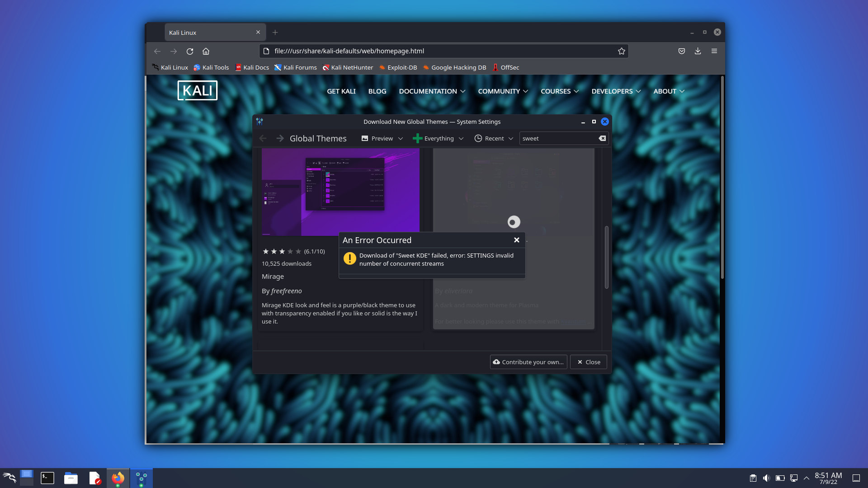Bookmark page with star icon
This screenshot has width=868, height=488.
(x=622, y=51)
